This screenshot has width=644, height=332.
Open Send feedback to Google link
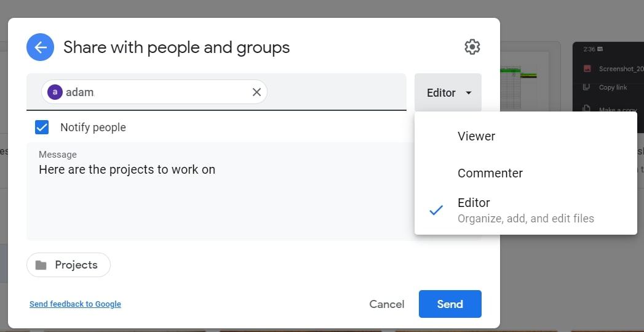pos(75,304)
